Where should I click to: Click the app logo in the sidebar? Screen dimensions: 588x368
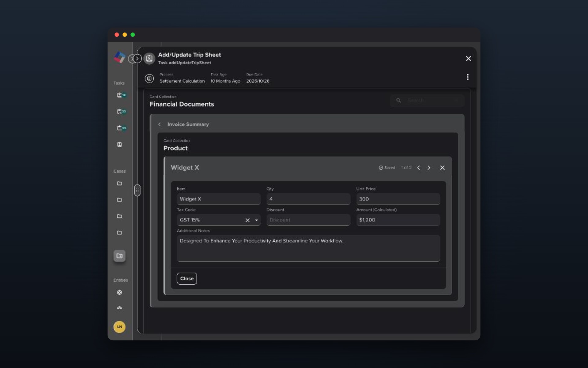119,57
